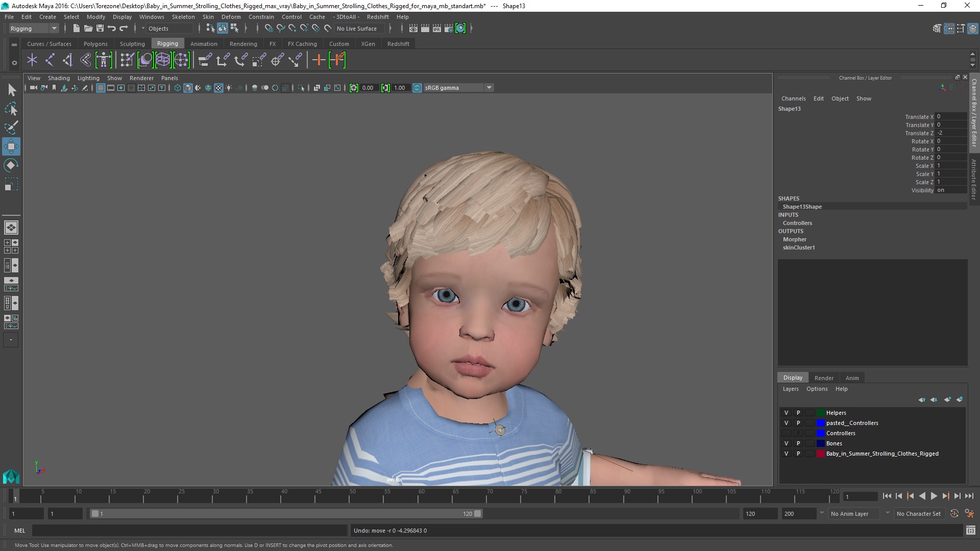Image resolution: width=980 pixels, height=551 pixels.
Task: Open the viewport Shading menu
Action: pyautogui.click(x=59, y=78)
